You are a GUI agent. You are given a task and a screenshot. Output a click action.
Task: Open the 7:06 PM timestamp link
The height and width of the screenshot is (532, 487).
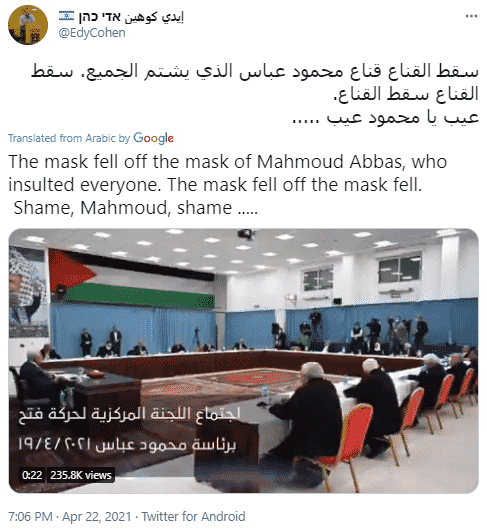[x=30, y=517]
